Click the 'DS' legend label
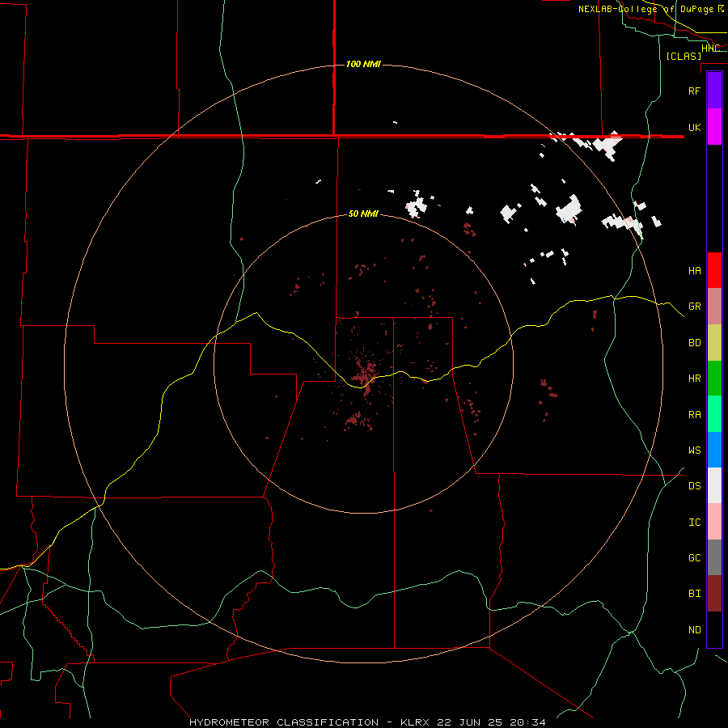Image resolution: width=728 pixels, height=728 pixels. point(695,486)
